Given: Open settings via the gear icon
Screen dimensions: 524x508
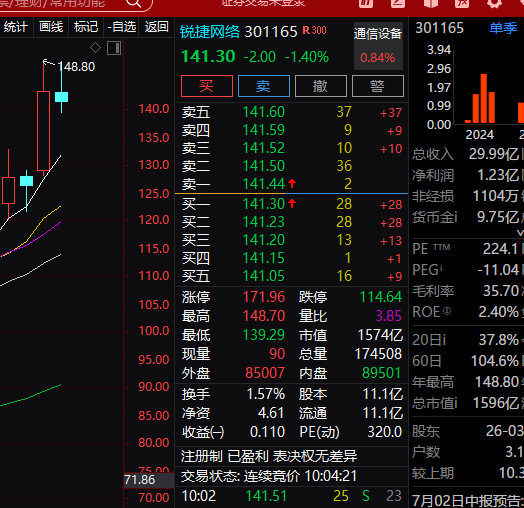Looking at the screenshot, I should tap(494, 3).
